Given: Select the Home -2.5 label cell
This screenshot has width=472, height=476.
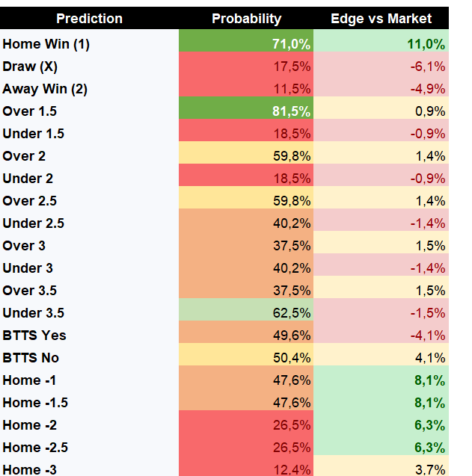Looking at the screenshot, I should (x=89, y=447).
